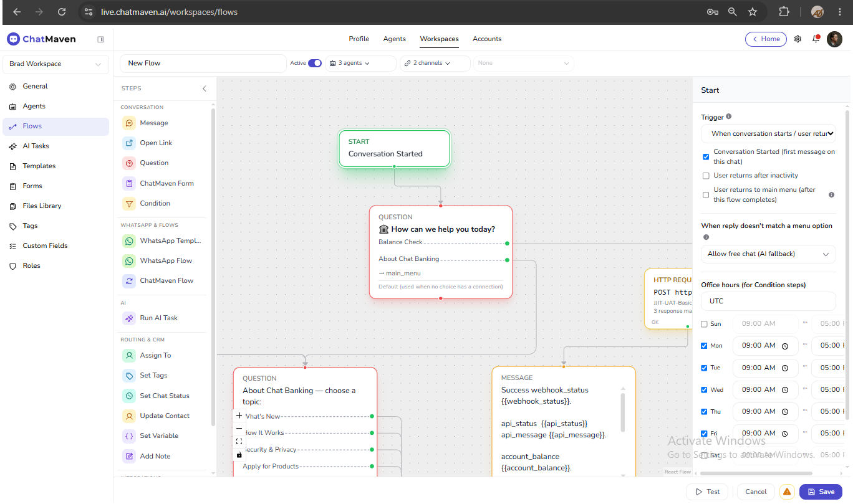Click the orange warning icon near Save

787,492
